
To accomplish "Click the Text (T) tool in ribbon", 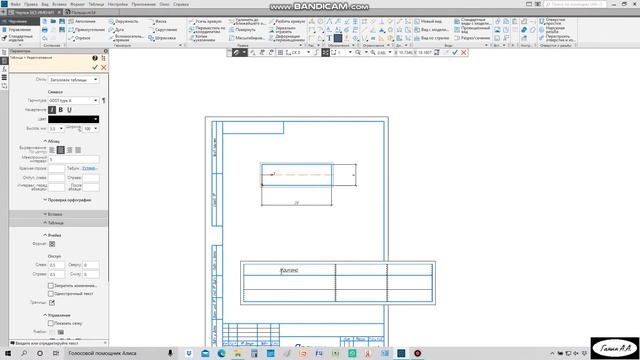I will point(329,38).
